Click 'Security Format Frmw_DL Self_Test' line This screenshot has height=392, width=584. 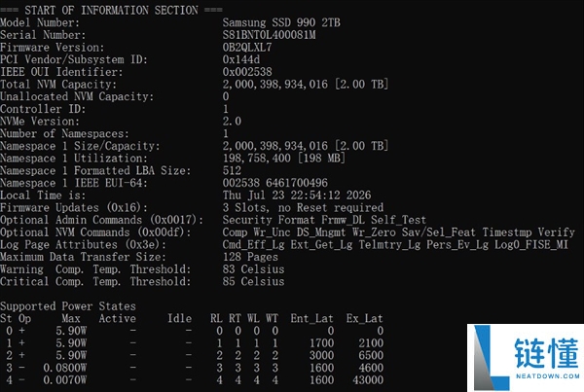point(324,220)
